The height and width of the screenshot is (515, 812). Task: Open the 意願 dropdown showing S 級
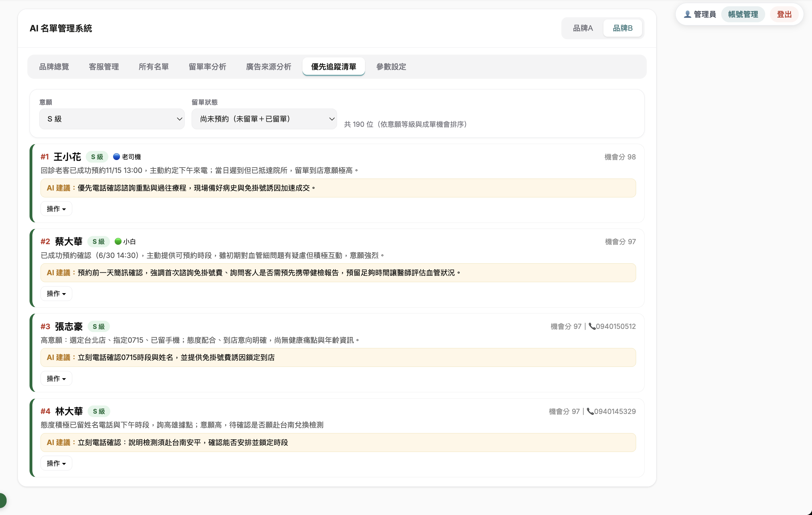click(112, 119)
